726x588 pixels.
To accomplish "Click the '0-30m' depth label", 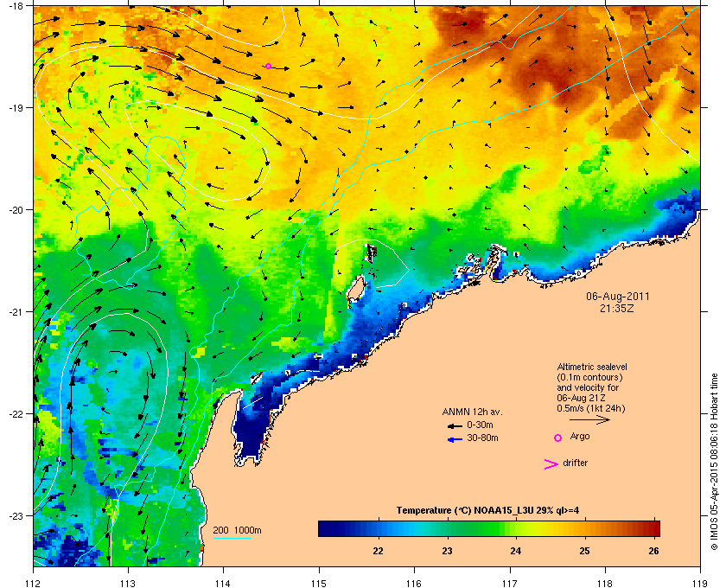I will [x=480, y=425].
